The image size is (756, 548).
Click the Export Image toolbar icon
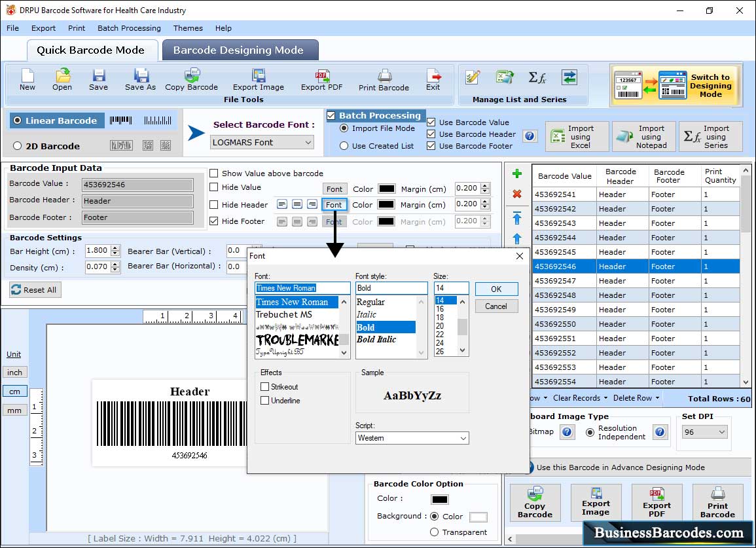(x=259, y=80)
